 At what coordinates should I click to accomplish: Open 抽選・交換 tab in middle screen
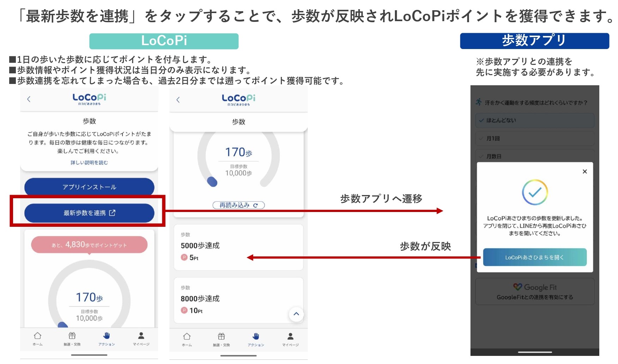click(x=221, y=340)
